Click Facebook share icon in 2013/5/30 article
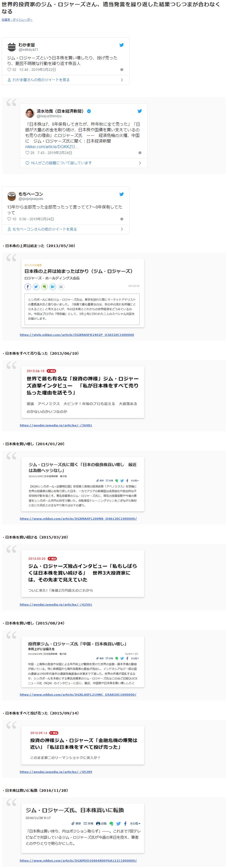 point(28,287)
